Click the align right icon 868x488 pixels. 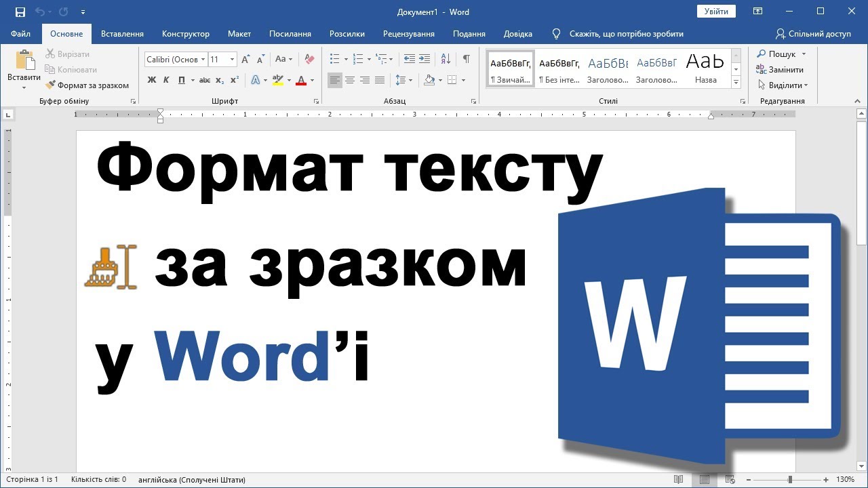(x=365, y=80)
